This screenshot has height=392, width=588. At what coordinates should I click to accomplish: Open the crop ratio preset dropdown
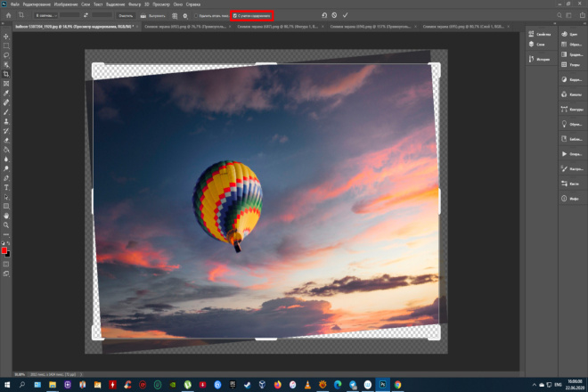click(45, 15)
